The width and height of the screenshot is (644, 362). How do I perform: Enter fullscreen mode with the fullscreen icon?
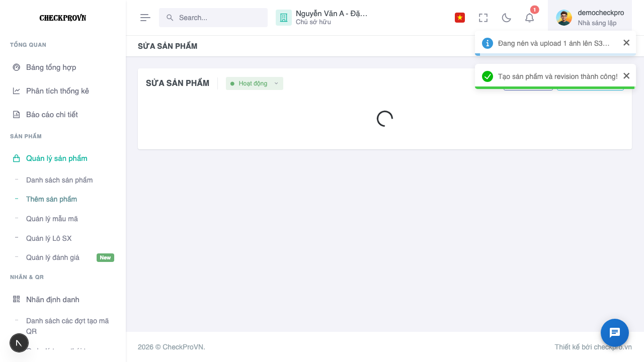point(483,18)
